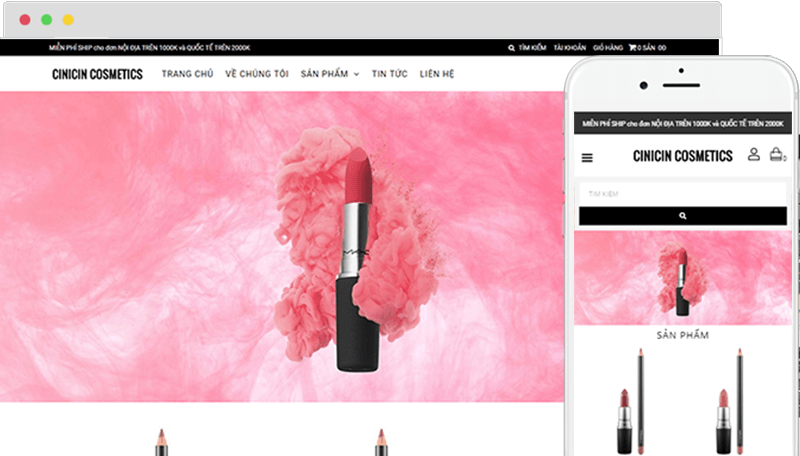The height and width of the screenshot is (456, 800).
Task: Open the mobile shopping basket icon
Action: pyautogui.click(x=776, y=155)
